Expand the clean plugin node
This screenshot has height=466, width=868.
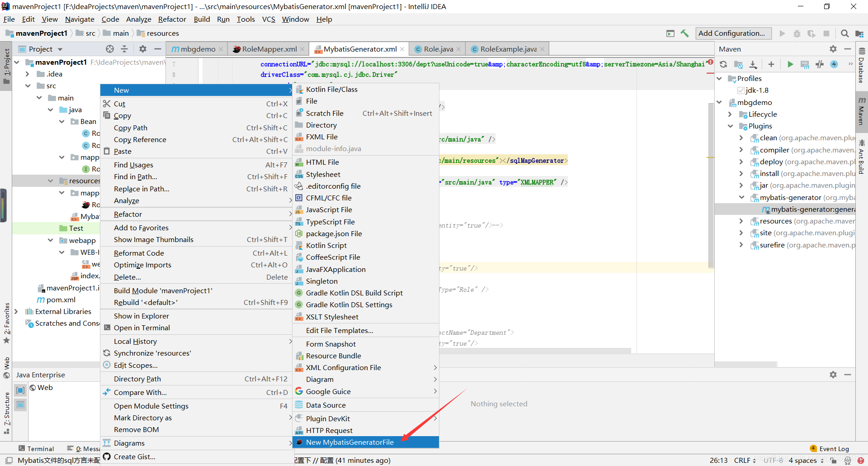coord(741,138)
